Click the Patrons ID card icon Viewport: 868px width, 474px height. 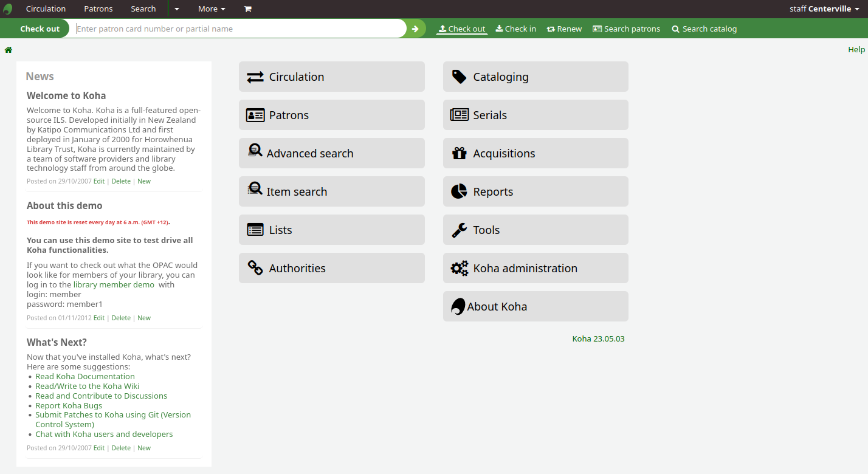(x=255, y=115)
